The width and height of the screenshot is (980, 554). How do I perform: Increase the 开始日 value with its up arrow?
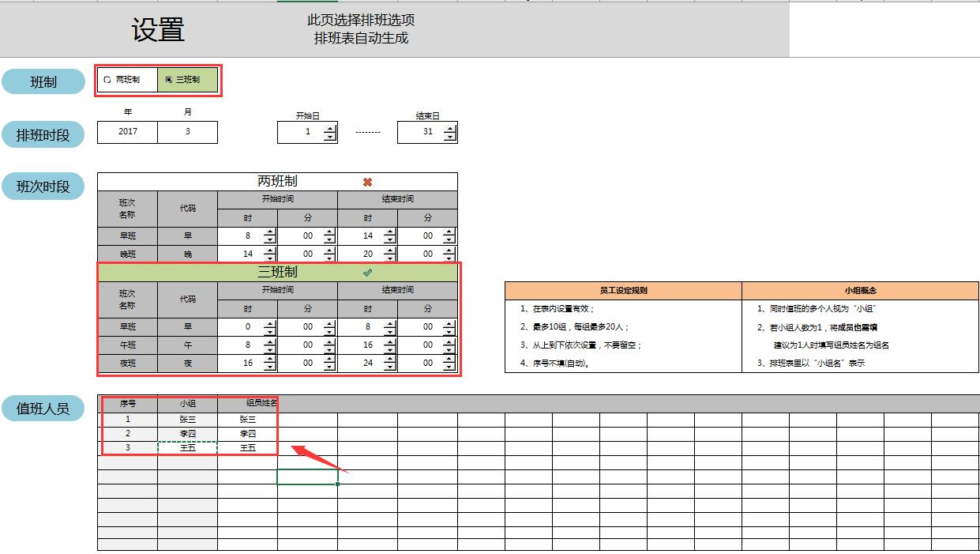coord(331,127)
